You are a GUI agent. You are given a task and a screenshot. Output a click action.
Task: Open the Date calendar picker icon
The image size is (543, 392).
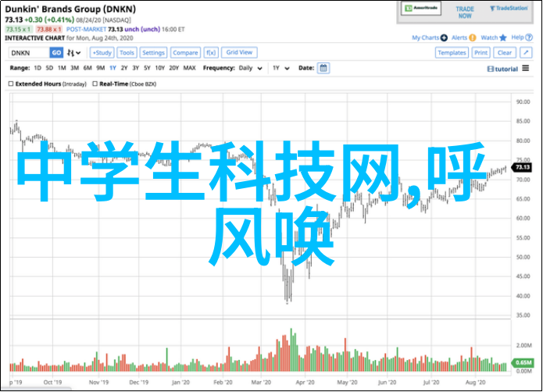pyautogui.click(x=323, y=68)
